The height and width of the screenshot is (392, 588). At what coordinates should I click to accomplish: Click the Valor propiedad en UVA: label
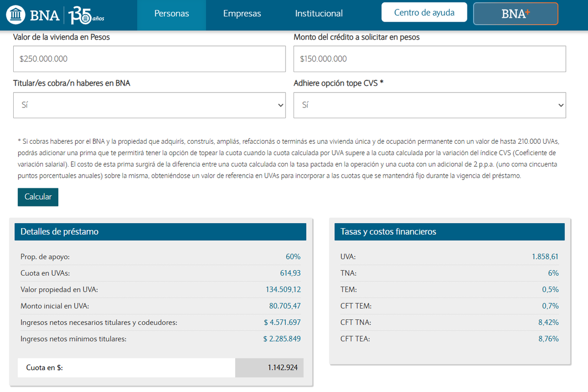(x=59, y=289)
